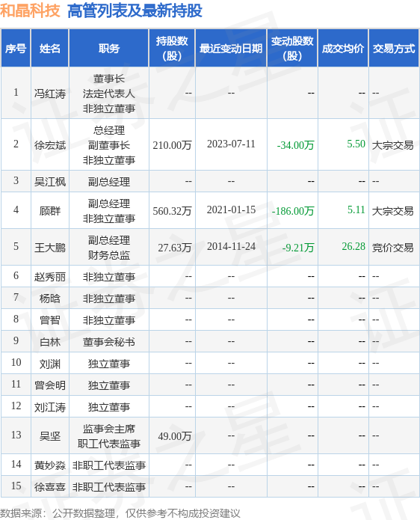Image resolution: width=420 pixels, height=520 pixels.
Task: Click the -9.21万 change value
Action: 298,248
